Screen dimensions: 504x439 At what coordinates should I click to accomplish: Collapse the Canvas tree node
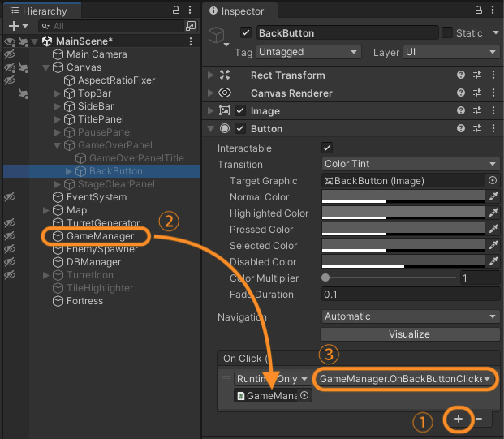point(46,67)
